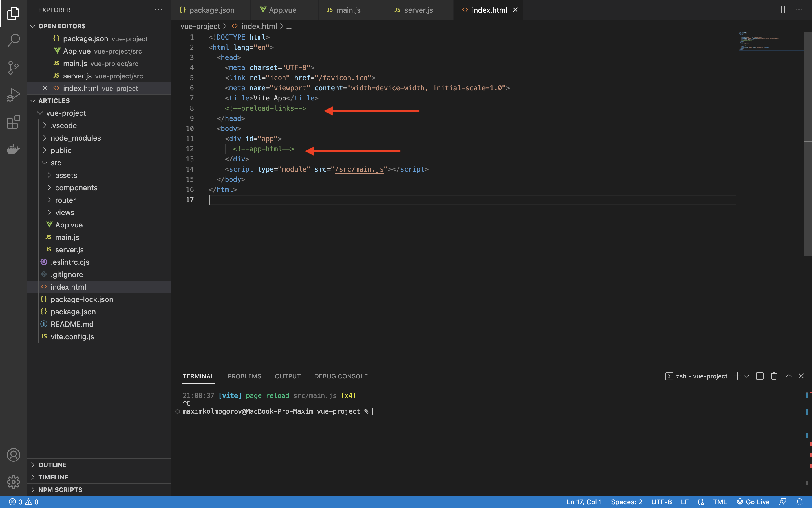Close index.html in Open Editors list
This screenshot has width=812, height=508.
[45, 88]
